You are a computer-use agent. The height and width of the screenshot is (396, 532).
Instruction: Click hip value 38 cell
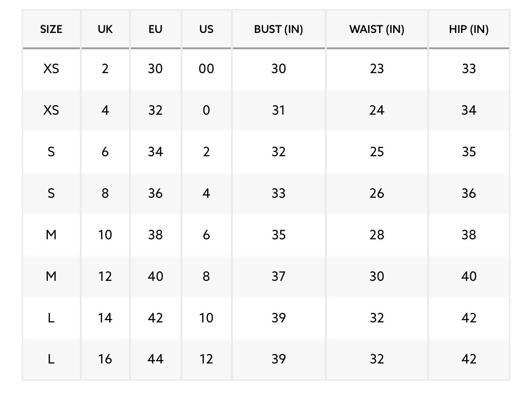pyautogui.click(x=469, y=235)
